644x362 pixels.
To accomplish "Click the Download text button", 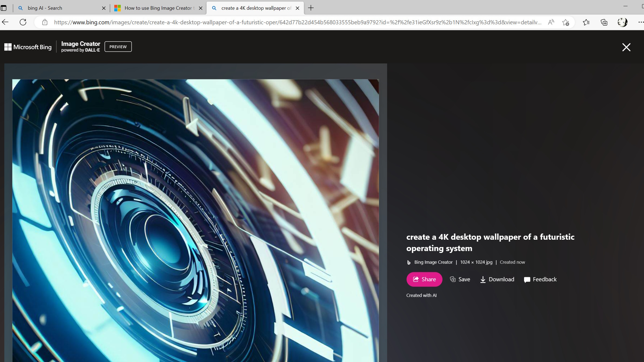I will tap(497, 279).
